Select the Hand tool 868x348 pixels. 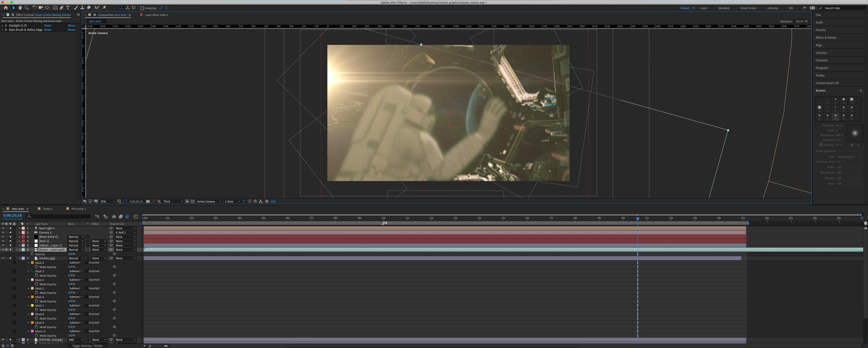click(20, 8)
